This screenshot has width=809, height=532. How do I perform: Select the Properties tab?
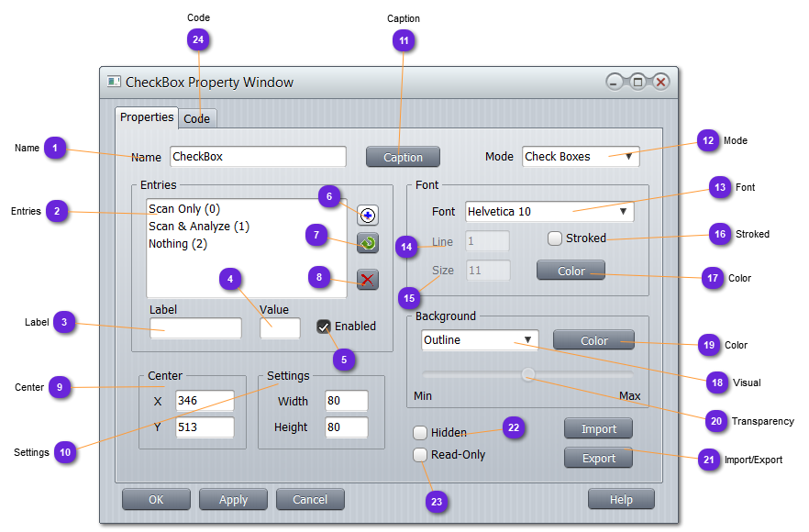[147, 117]
